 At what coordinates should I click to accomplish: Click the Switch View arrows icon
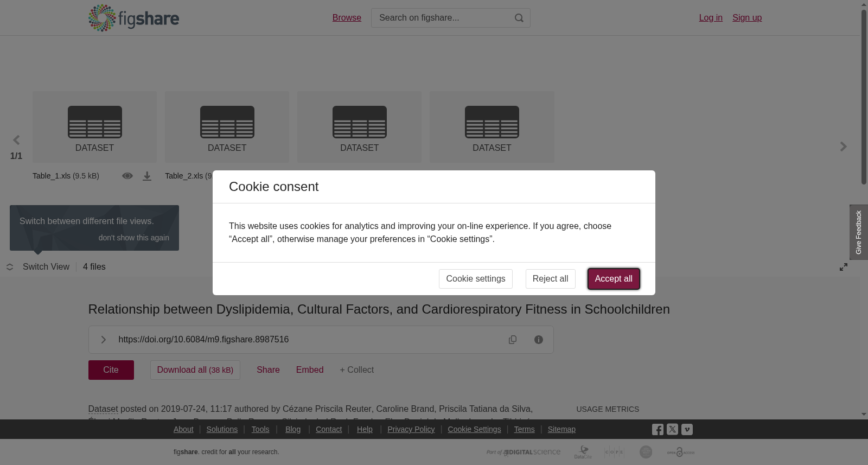click(10, 267)
